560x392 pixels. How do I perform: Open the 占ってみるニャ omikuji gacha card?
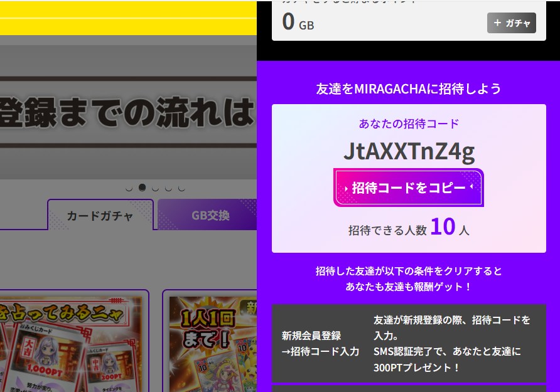(74, 342)
